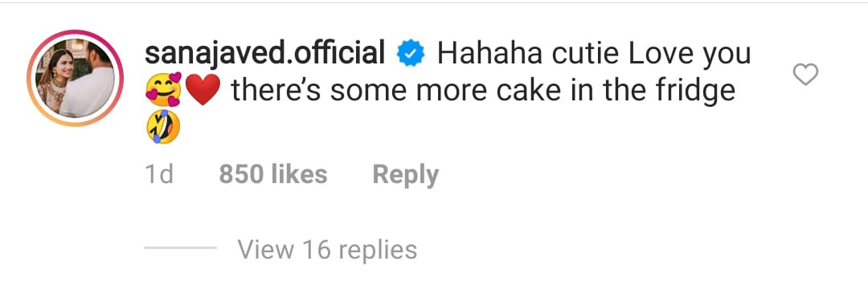The width and height of the screenshot is (868, 302).
Task: Expand View 16 replies
Action: tap(327, 250)
